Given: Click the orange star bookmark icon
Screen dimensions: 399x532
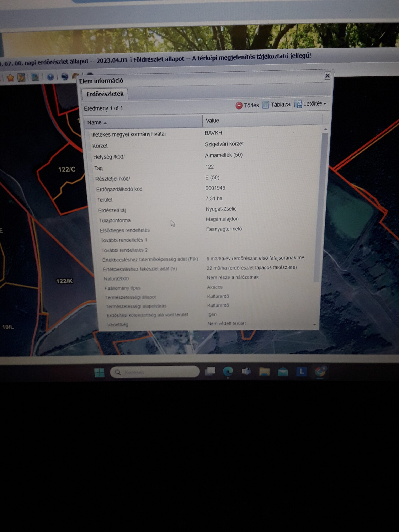Looking at the screenshot, I should pyautogui.click(x=10, y=78).
